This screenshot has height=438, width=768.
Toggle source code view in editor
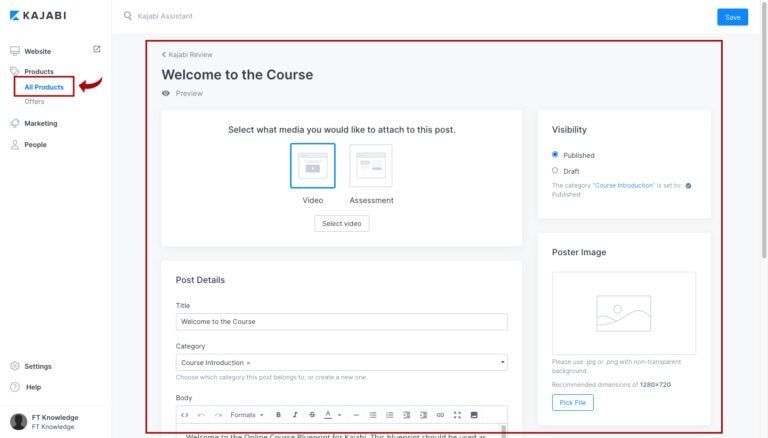click(185, 415)
